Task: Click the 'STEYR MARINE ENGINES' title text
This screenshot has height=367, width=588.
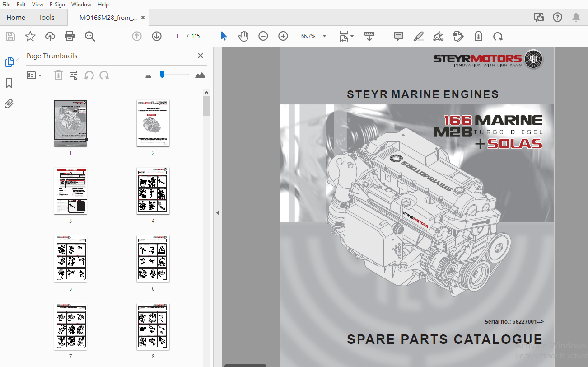Action: tap(423, 94)
